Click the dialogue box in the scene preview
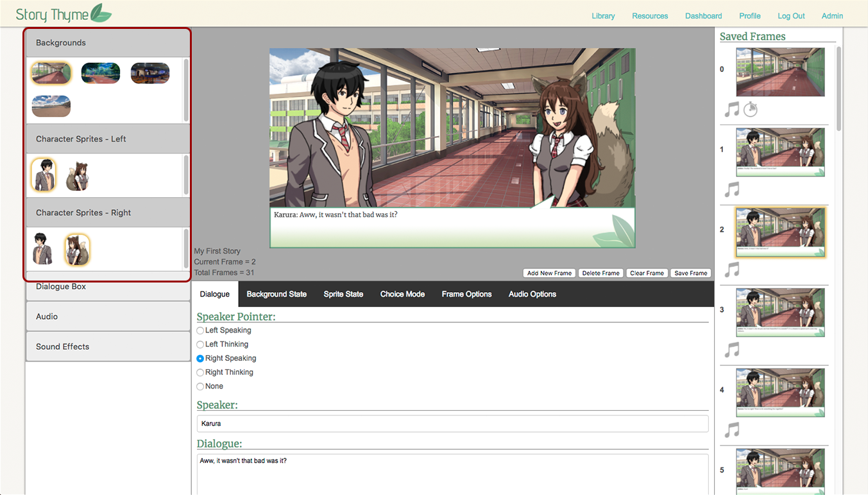Image resolution: width=868 pixels, height=495 pixels. [x=452, y=227]
